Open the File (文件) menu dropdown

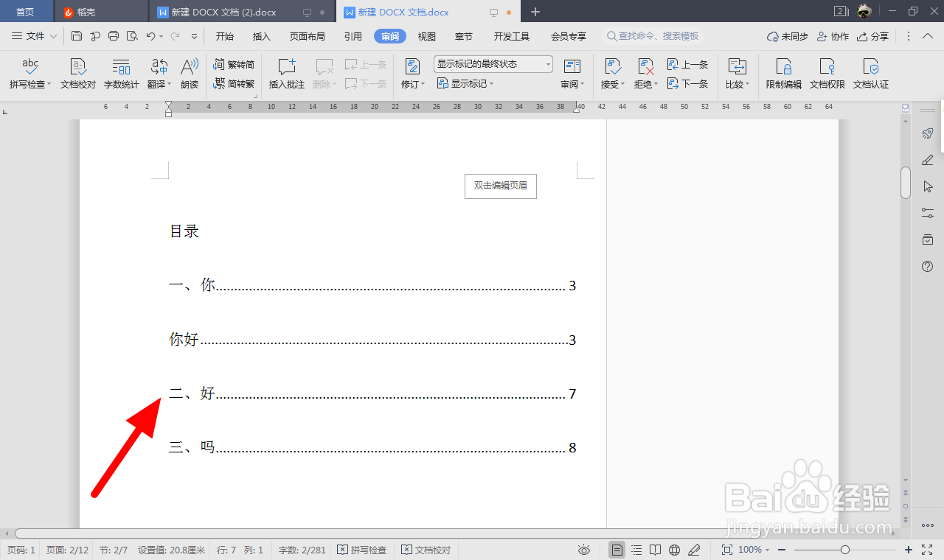[35, 36]
